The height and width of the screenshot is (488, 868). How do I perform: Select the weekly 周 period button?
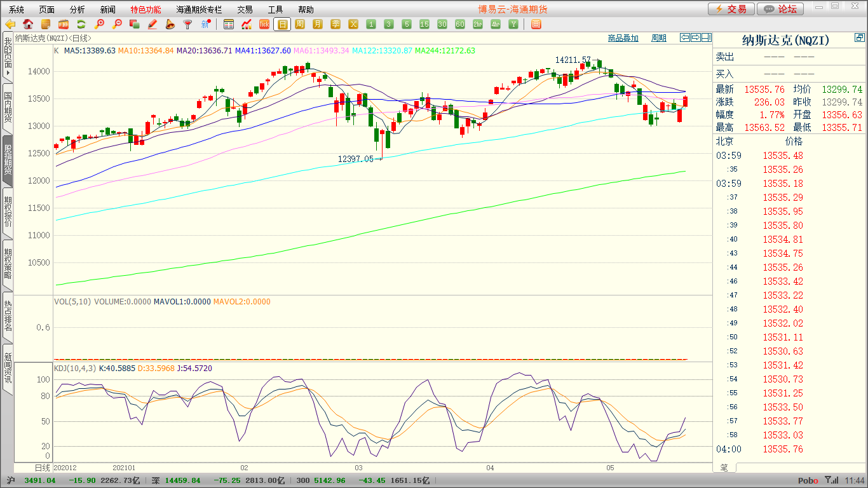[300, 24]
